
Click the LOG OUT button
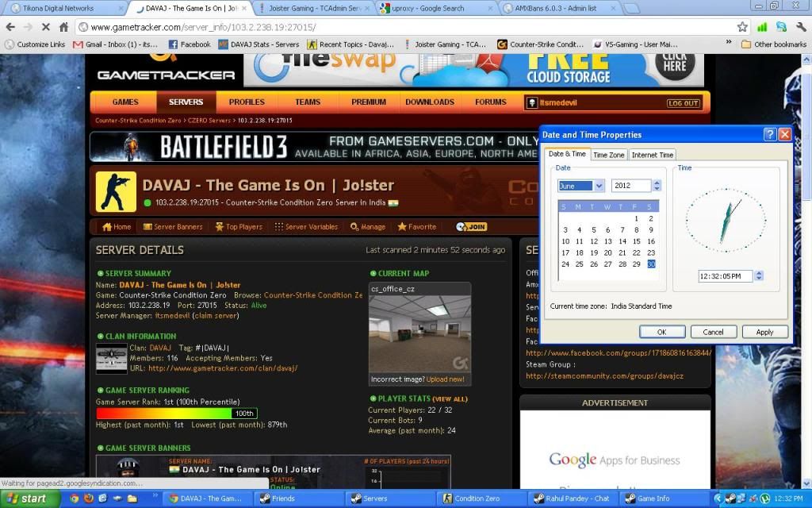point(683,103)
